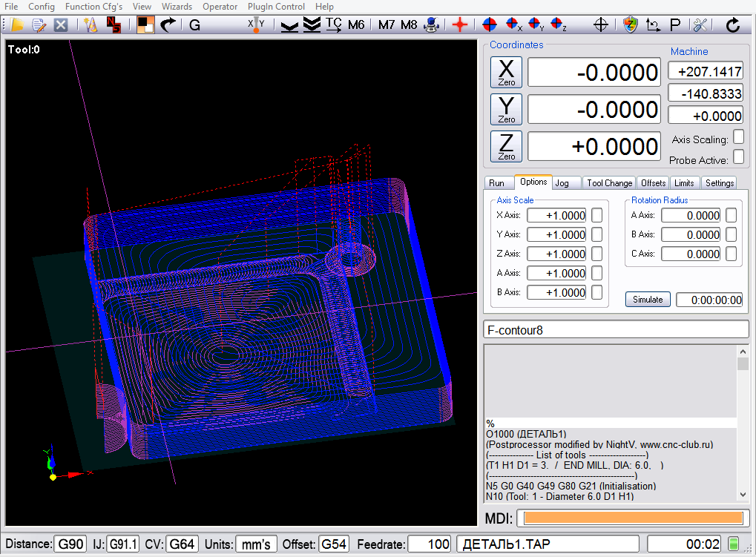Tick the X Axis scale checkbox
756x557 pixels.
coord(596,215)
